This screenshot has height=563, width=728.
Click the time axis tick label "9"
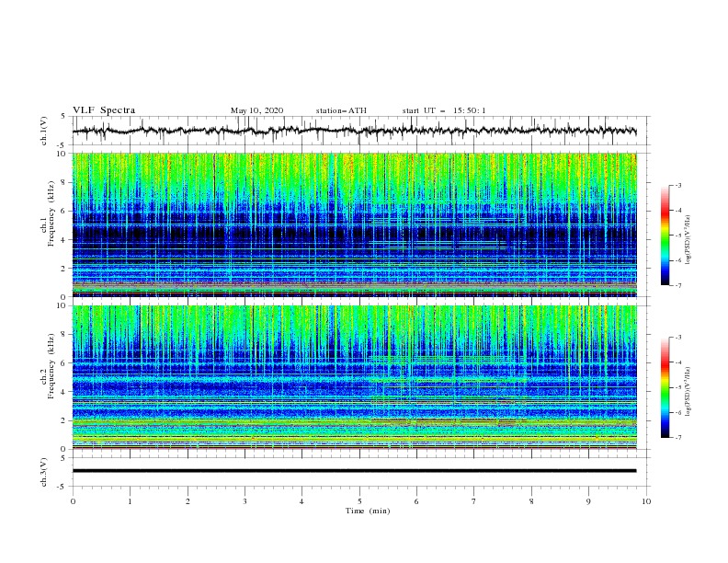pos(588,501)
